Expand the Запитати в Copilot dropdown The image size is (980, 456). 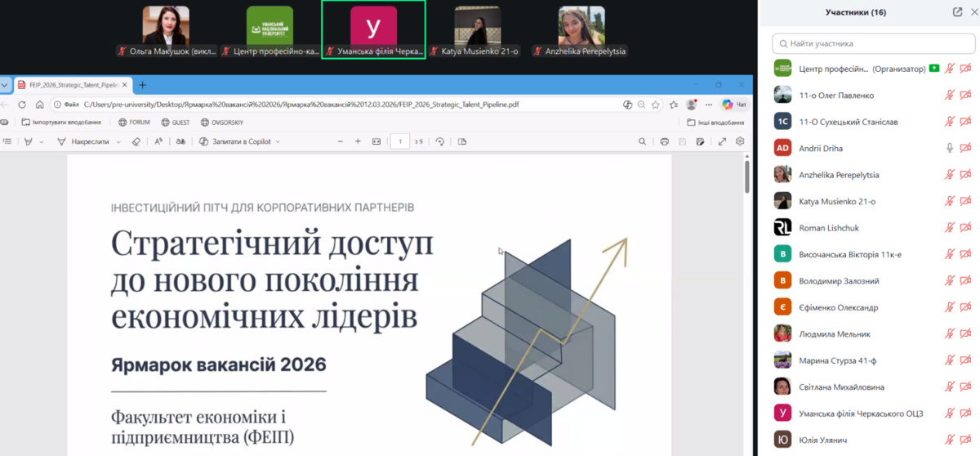278,141
